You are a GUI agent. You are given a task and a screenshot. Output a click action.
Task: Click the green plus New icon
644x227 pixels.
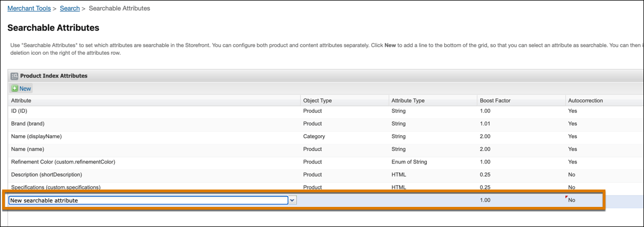click(15, 89)
